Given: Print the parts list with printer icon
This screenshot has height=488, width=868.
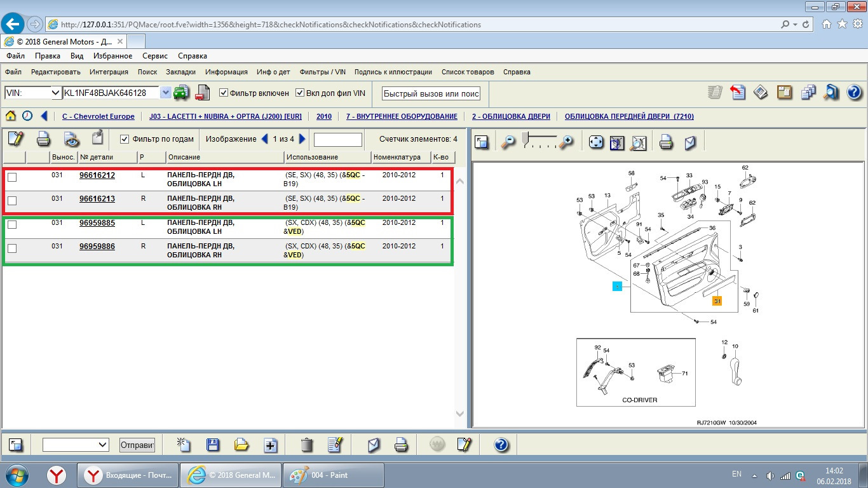Looking at the screenshot, I should coord(43,139).
